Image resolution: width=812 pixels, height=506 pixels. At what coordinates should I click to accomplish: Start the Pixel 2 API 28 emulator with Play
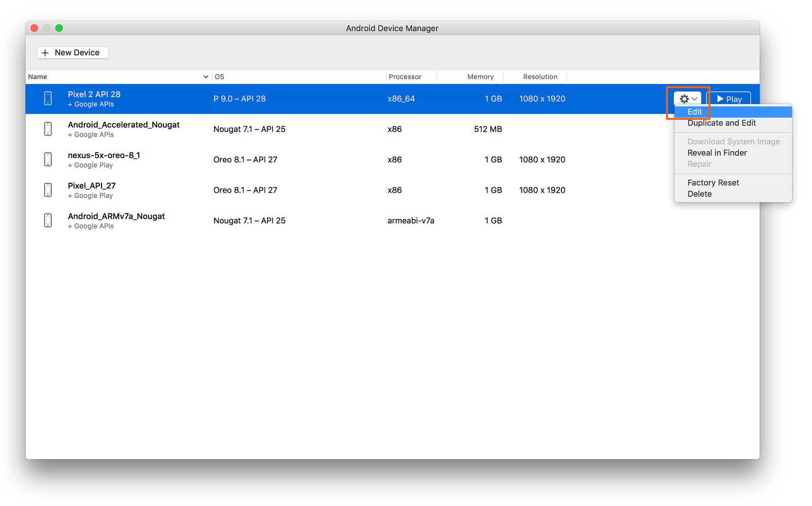coord(729,99)
